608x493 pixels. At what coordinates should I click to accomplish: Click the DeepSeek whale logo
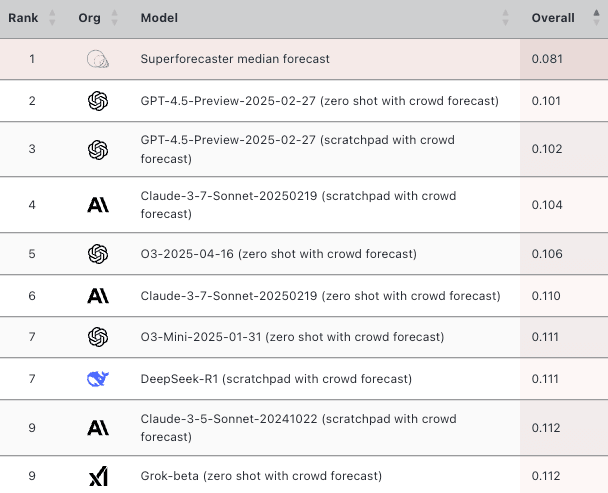point(97,379)
